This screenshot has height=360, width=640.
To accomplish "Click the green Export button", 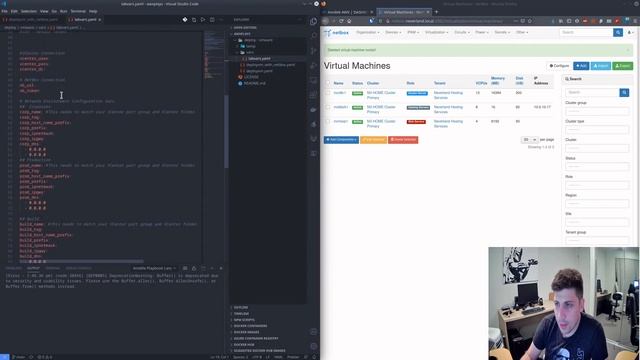I will pyautogui.click(x=623, y=66).
